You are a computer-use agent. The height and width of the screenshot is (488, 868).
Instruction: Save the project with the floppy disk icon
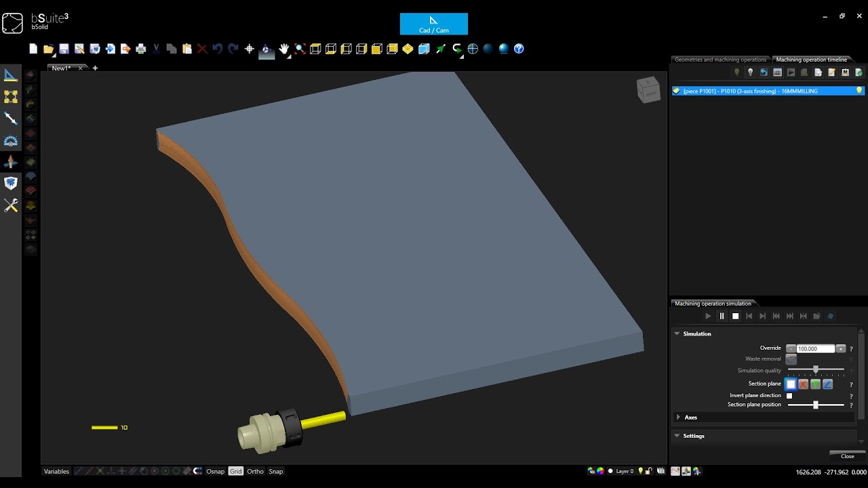pos(64,49)
